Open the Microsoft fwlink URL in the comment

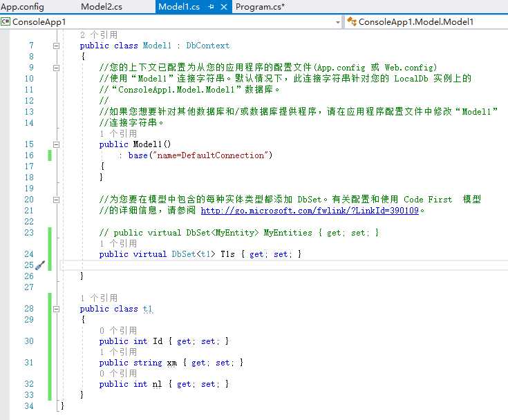pos(310,211)
